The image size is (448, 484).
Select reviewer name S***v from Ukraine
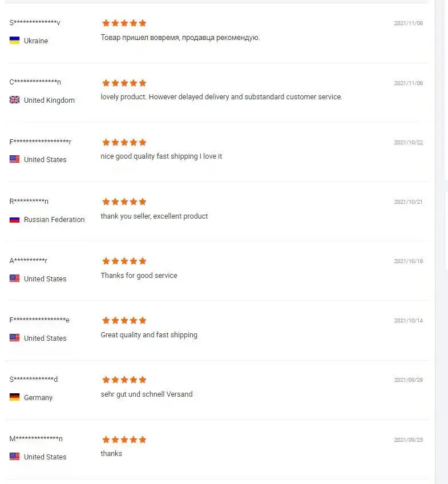[35, 22]
